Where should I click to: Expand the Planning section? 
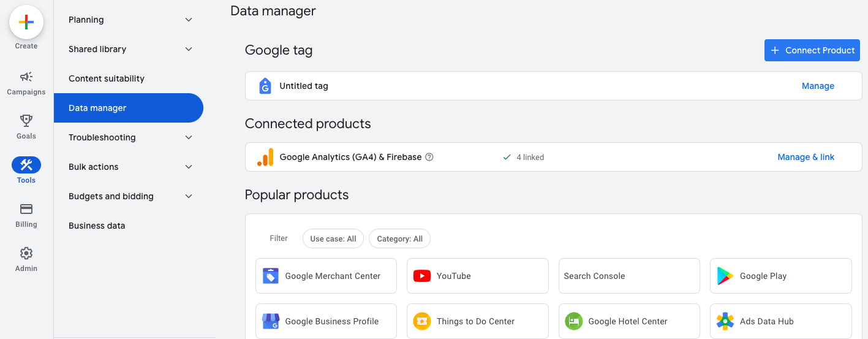tap(189, 20)
